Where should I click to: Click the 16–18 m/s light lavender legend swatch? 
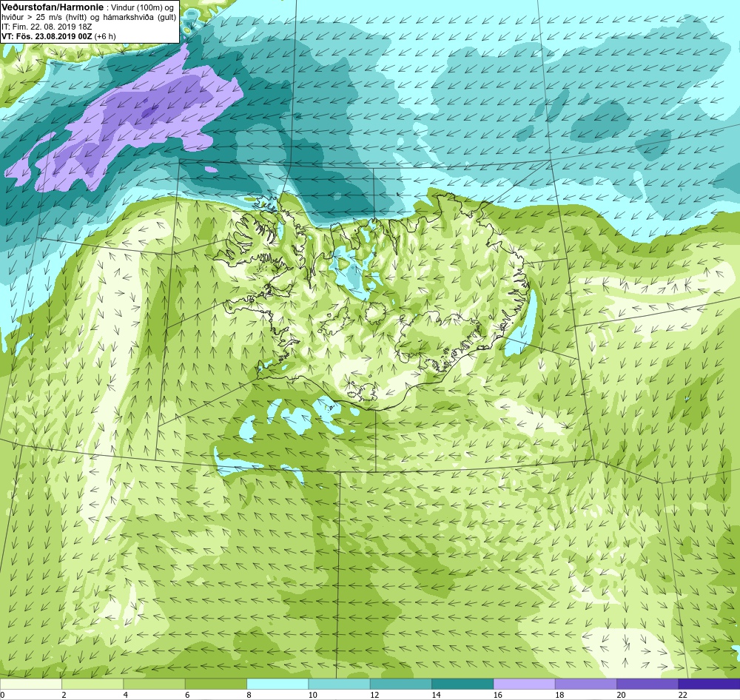tap(524, 684)
